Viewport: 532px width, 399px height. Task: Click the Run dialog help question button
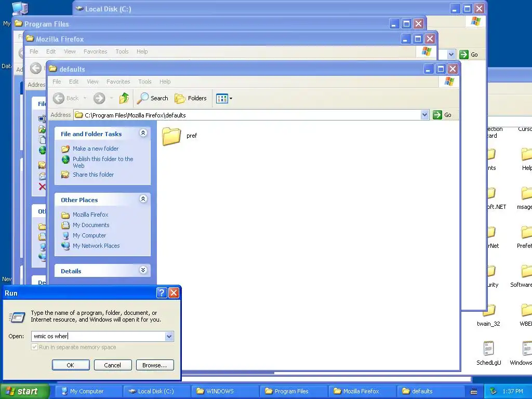tap(162, 293)
